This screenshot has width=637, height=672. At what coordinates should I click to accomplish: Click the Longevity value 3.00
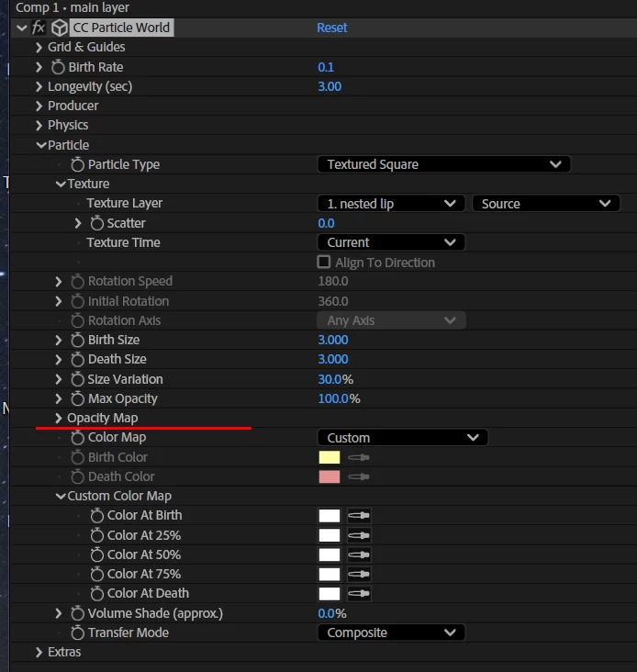coord(330,86)
